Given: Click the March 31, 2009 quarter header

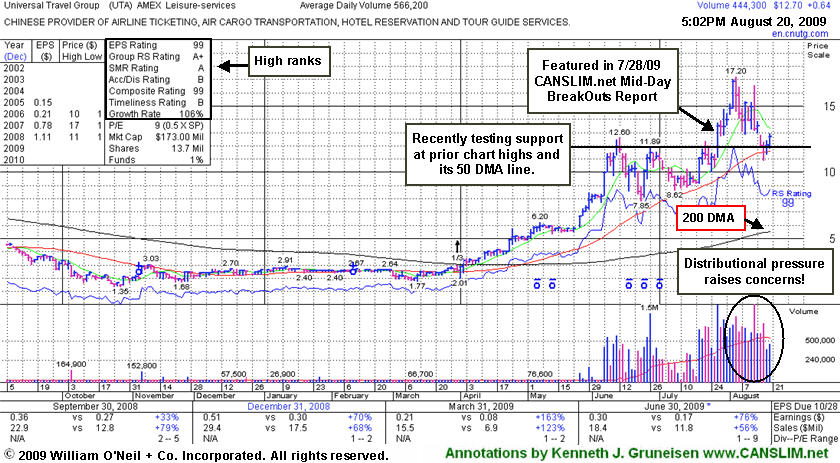Looking at the screenshot, I should tap(481, 406).
